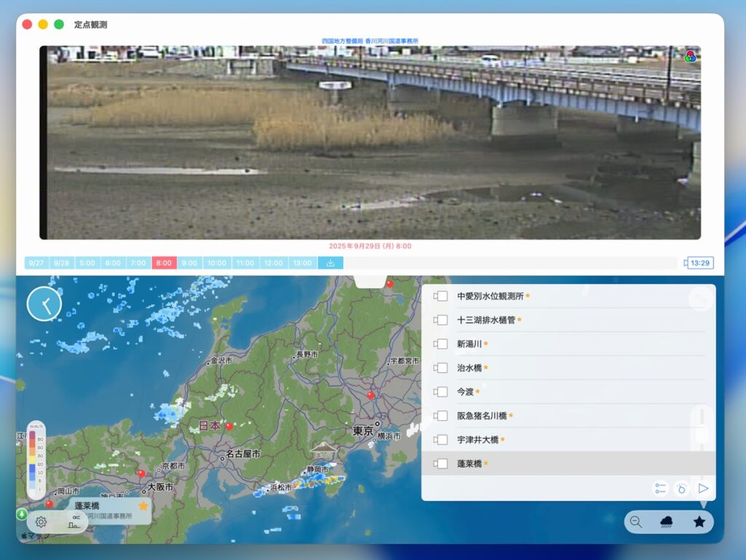Click the favorites list scrollbar handle
Image resolution: width=746 pixels, height=560 pixels.
[702, 435]
